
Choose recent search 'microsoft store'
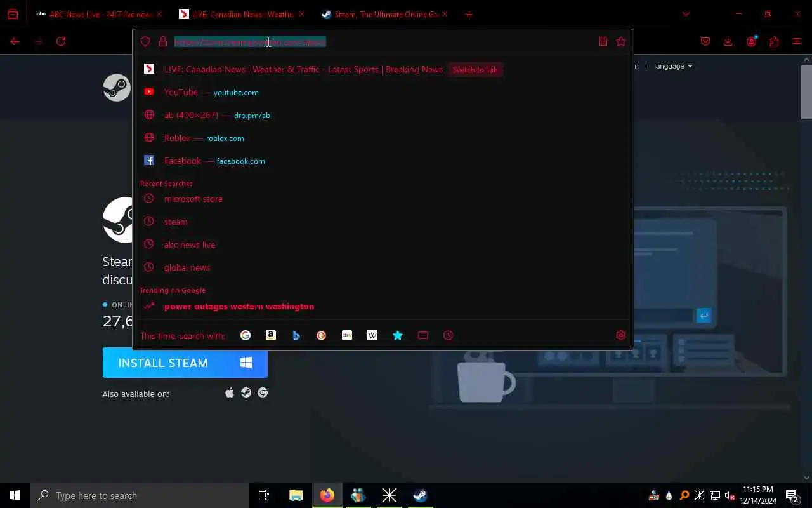(383, 199)
